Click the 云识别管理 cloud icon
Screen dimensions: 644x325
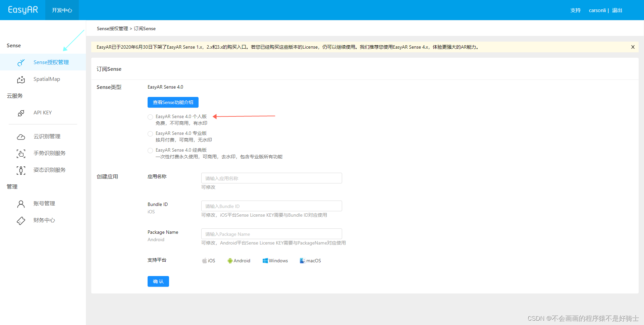tap(21, 137)
